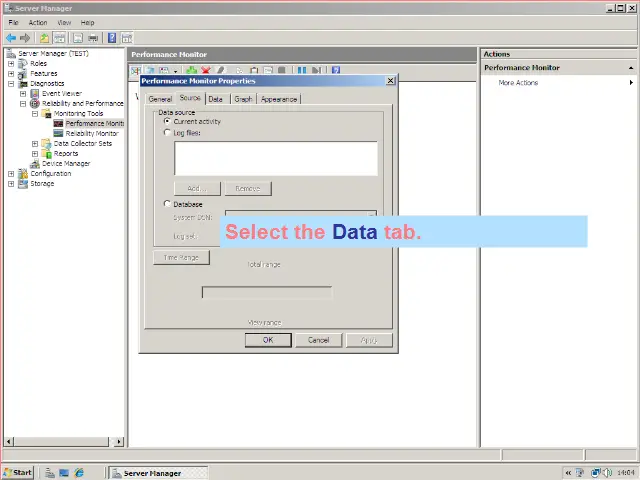Expand the Data Collector Sets node
Image resolution: width=640 pixels, height=480 pixels.
tap(35, 143)
